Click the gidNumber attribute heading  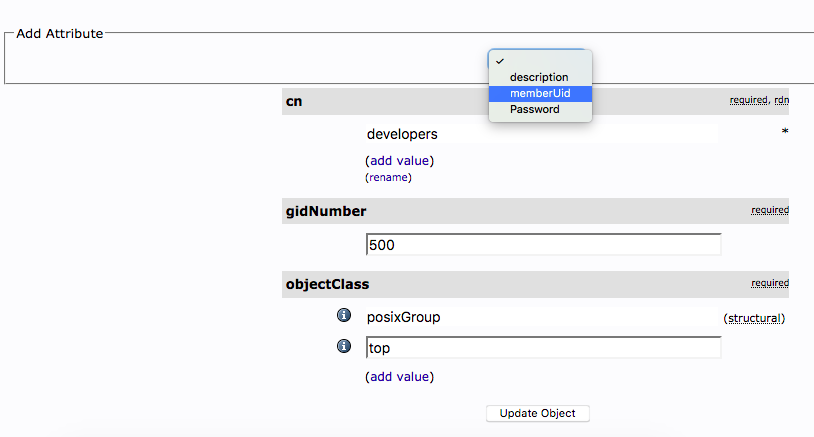coord(326,211)
